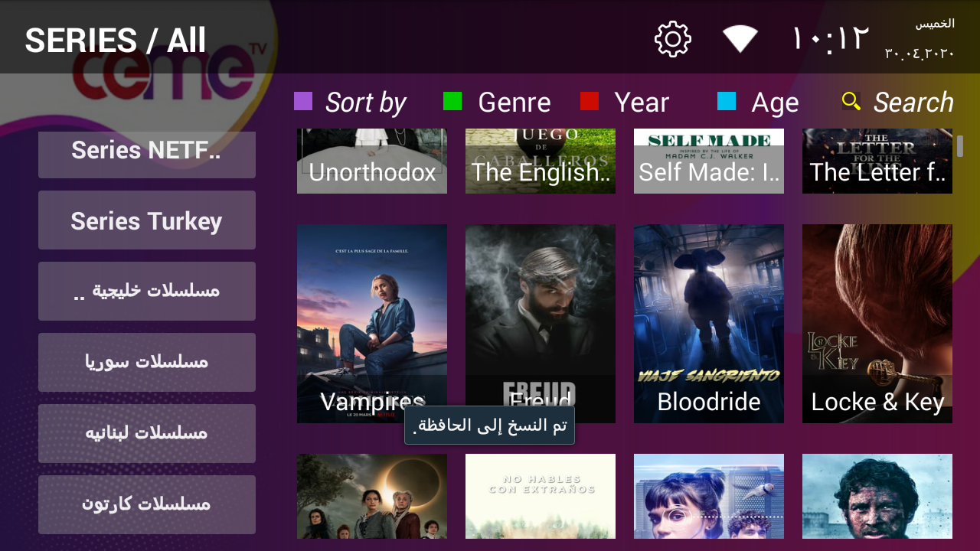
Task: Open the مسلسلات سوريا category
Action: click(147, 363)
